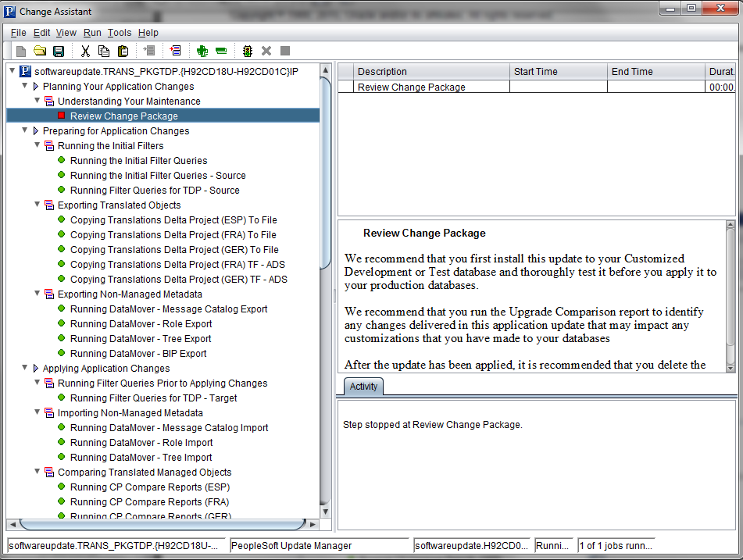Image resolution: width=743 pixels, height=560 pixels.
Task: Select the Review Change Package tree step
Action: (x=124, y=116)
